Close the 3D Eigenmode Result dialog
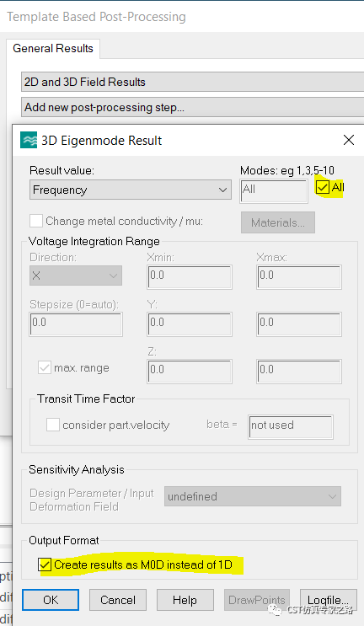 pos(349,140)
